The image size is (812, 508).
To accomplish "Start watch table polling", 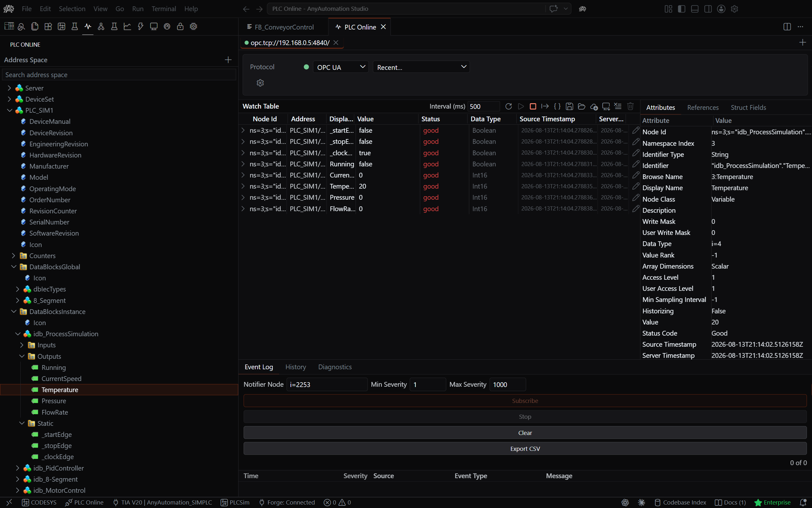I will coord(521,106).
